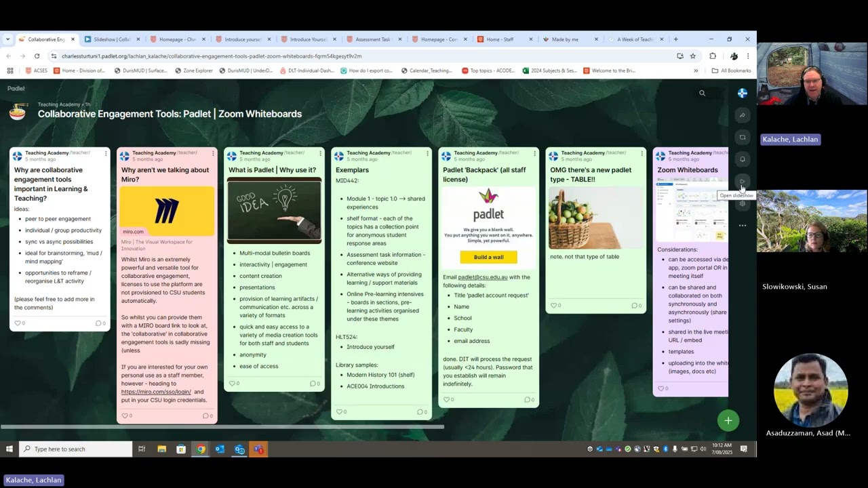Screen dimensions: 868x488
Task: Switch to the 'Home - Staff' tab
Action: pos(504,39)
